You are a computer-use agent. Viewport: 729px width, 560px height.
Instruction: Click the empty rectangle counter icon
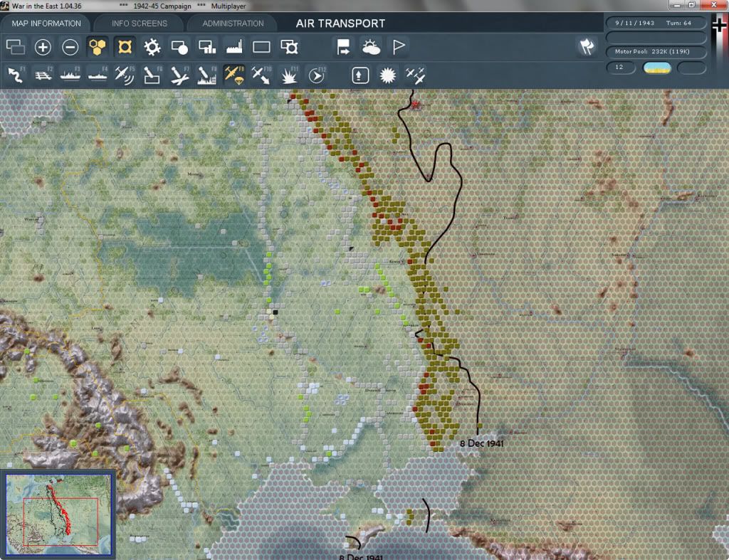[x=261, y=47]
